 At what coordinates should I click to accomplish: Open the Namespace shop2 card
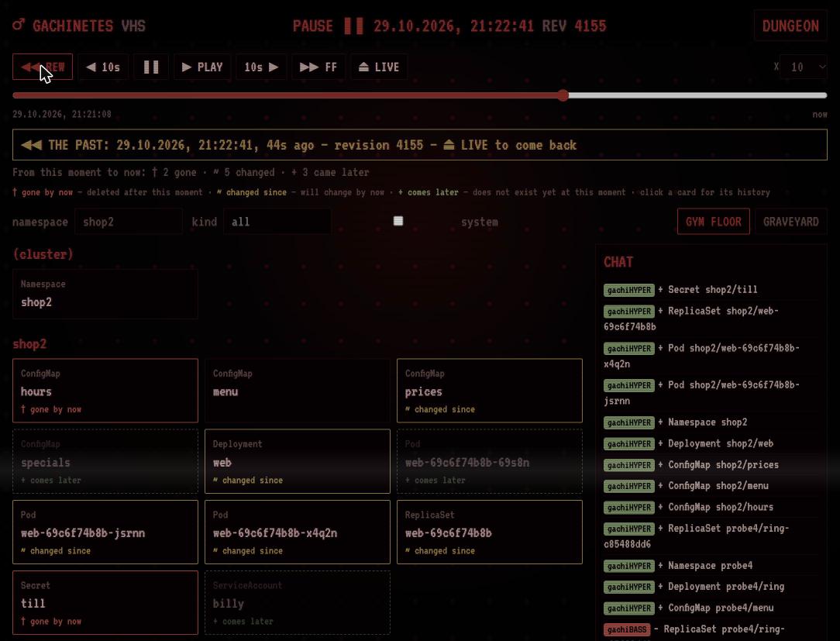coord(105,294)
